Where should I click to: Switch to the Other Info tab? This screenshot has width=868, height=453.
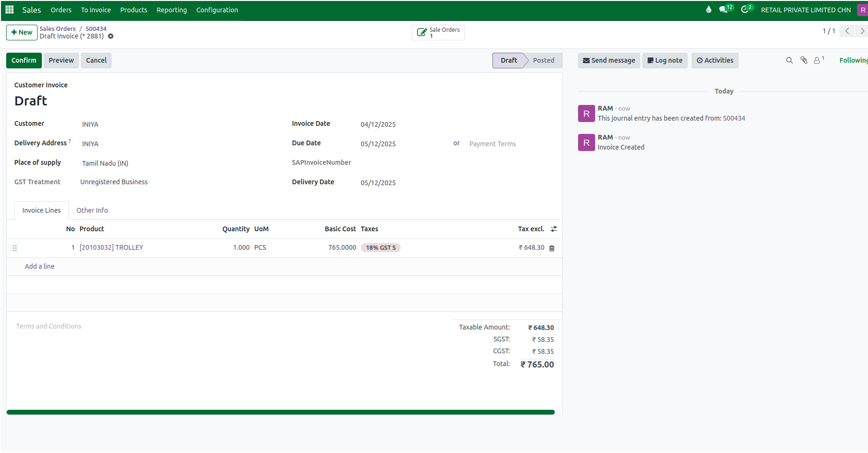(x=92, y=210)
